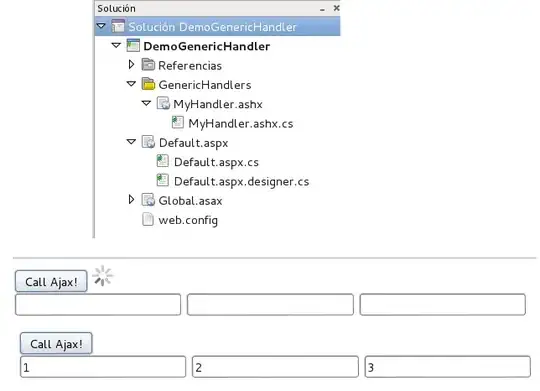This screenshot has height=391, width=540.
Task: Click the text box containing 3
Action: click(448, 367)
